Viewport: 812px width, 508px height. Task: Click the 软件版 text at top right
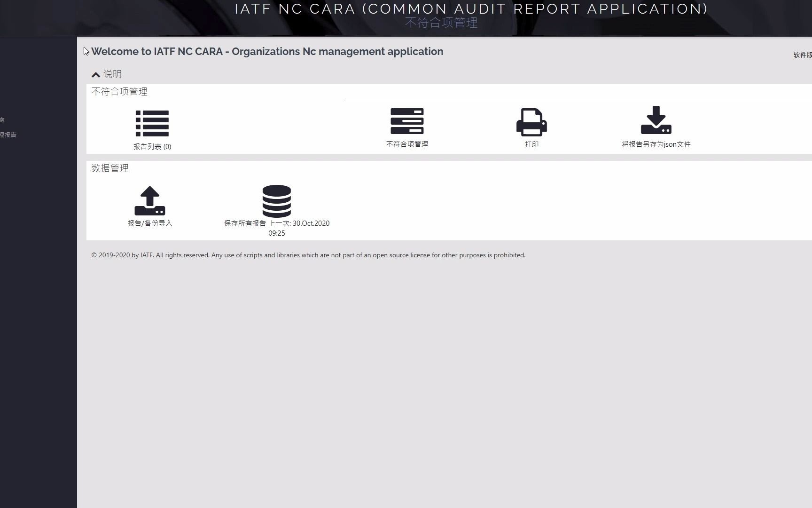pos(803,55)
